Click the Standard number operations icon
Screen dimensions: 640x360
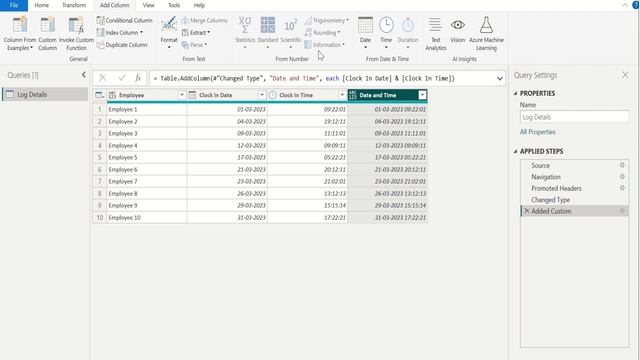click(x=268, y=25)
